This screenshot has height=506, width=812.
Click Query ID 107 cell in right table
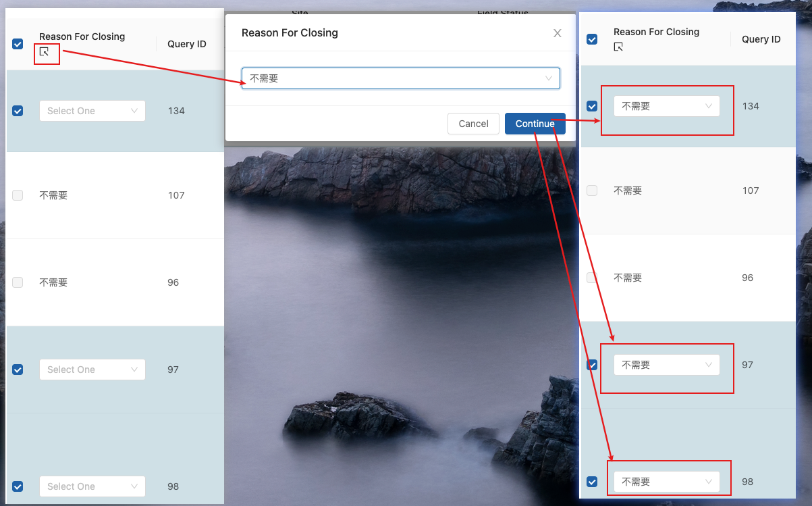tap(751, 191)
